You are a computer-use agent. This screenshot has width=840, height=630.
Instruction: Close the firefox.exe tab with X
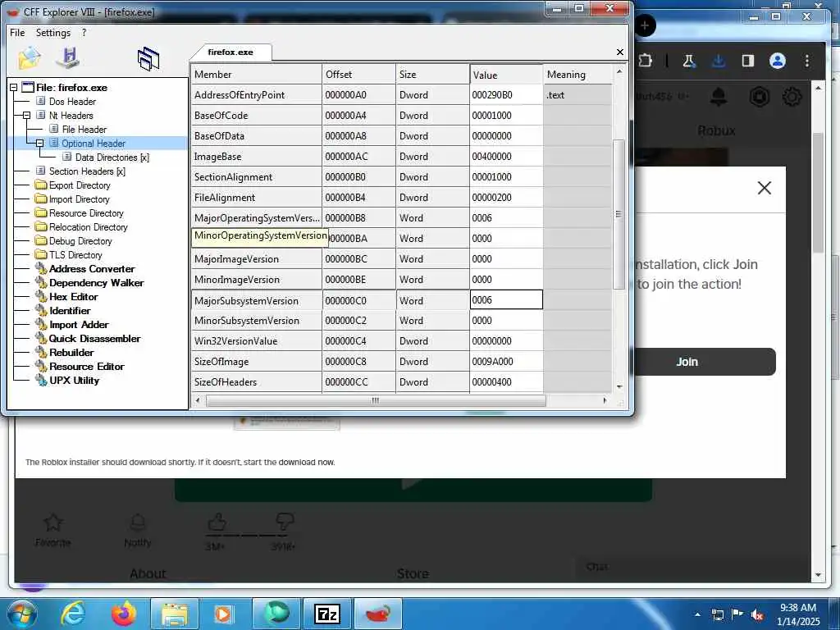[x=620, y=52]
